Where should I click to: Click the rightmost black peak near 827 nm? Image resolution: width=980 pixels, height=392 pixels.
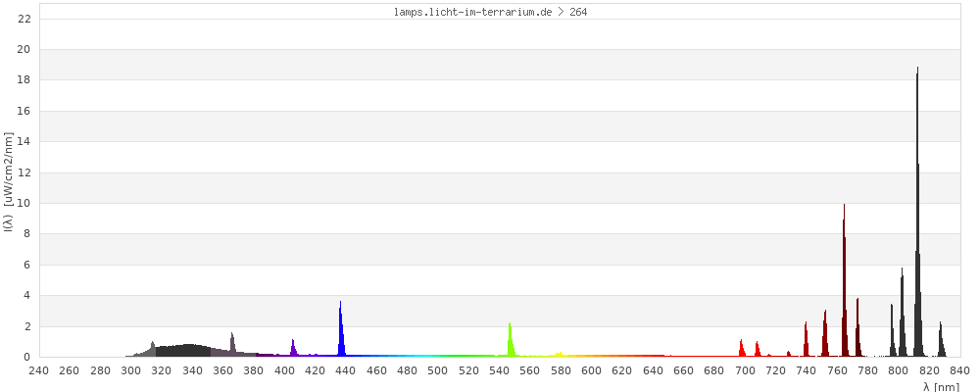941,339
